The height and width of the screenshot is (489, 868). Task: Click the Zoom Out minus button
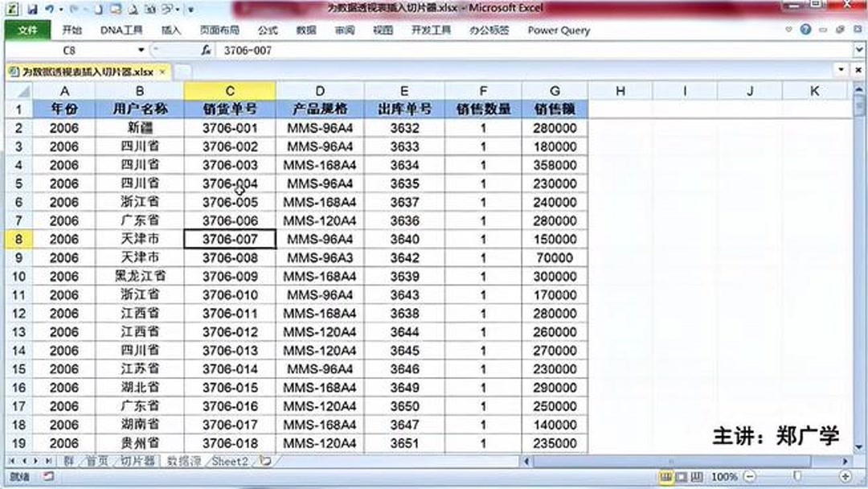[x=749, y=476]
